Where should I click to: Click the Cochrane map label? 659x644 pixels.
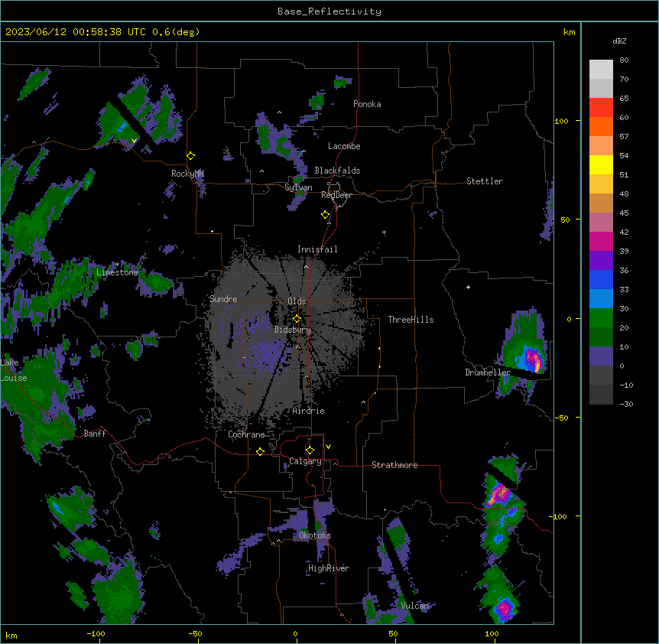pos(246,434)
